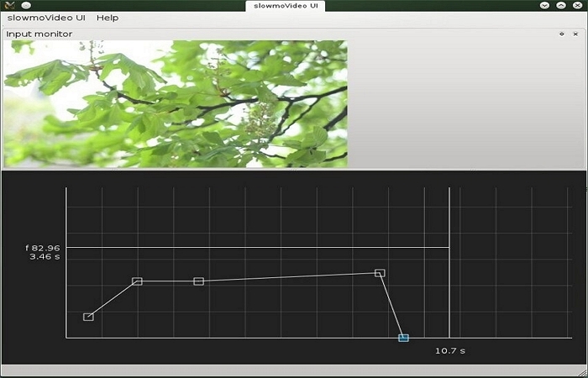Select the third curve node mid-plateau
Image resolution: width=588 pixels, height=378 pixels.
pyautogui.click(x=199, y=281)
